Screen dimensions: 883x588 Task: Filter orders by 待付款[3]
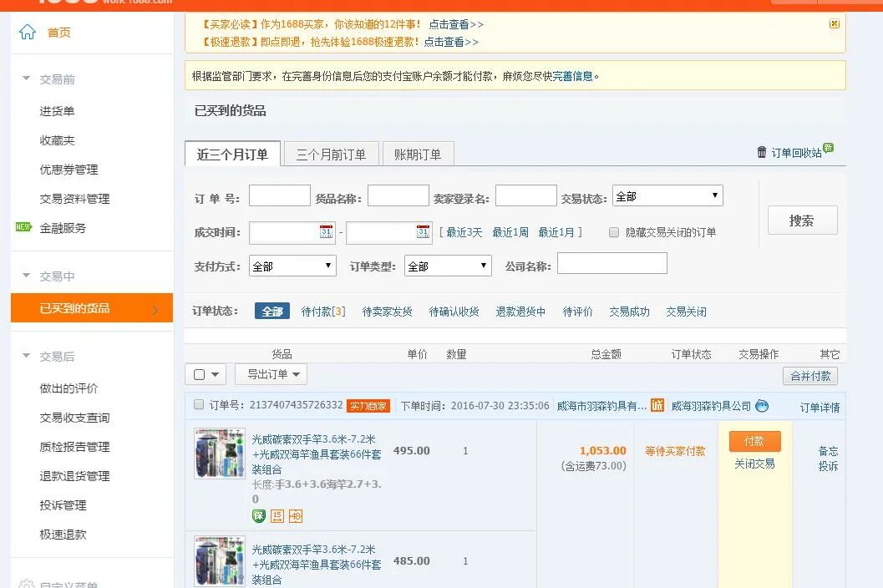(323, 311)
